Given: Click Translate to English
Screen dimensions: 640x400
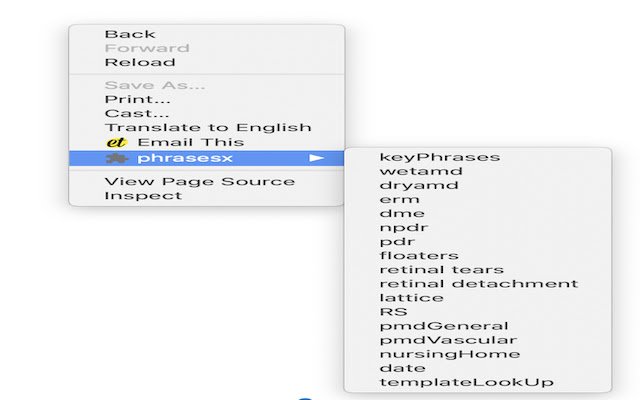Looking at the screenshot, I should (207, 128).
